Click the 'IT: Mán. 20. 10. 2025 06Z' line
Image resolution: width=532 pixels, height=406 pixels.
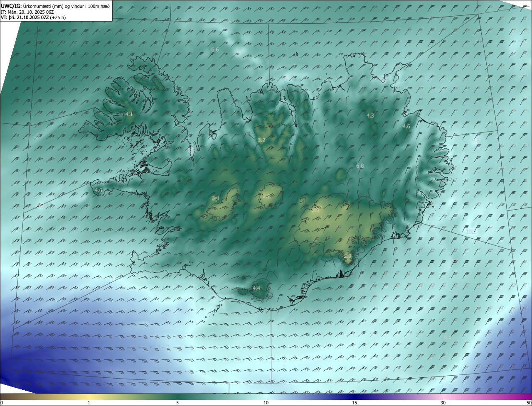click(x=27, y=12)
